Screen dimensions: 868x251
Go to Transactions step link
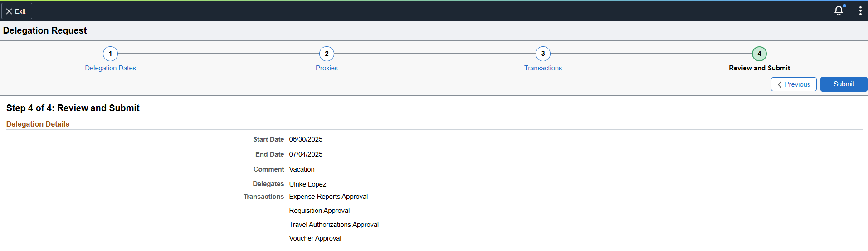pyautogui.click(x=543, y=68)
